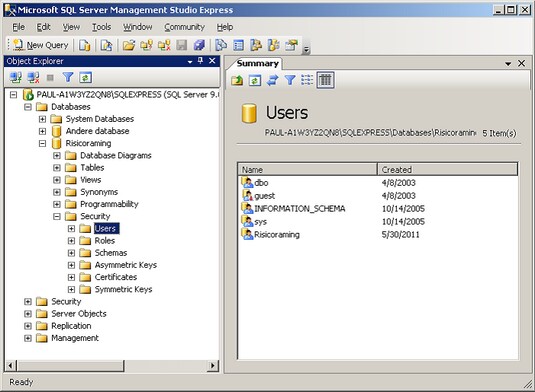Open the Community menu
The image size is (535, 392).
point(184,27)
